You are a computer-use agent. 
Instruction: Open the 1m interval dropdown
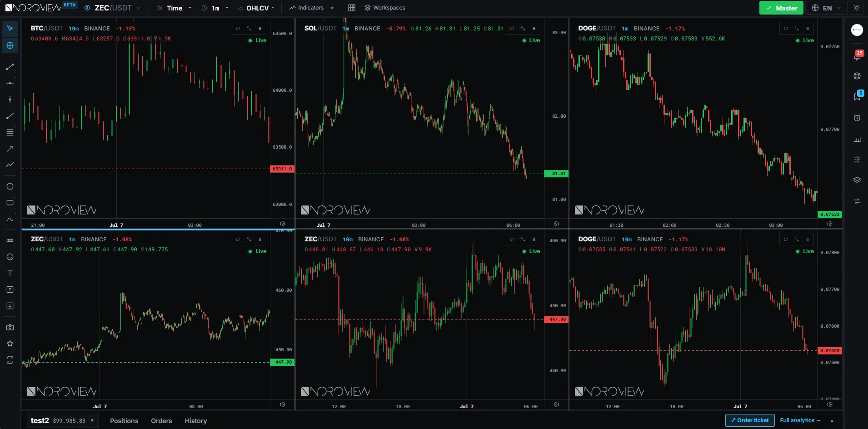click(215, 8)
